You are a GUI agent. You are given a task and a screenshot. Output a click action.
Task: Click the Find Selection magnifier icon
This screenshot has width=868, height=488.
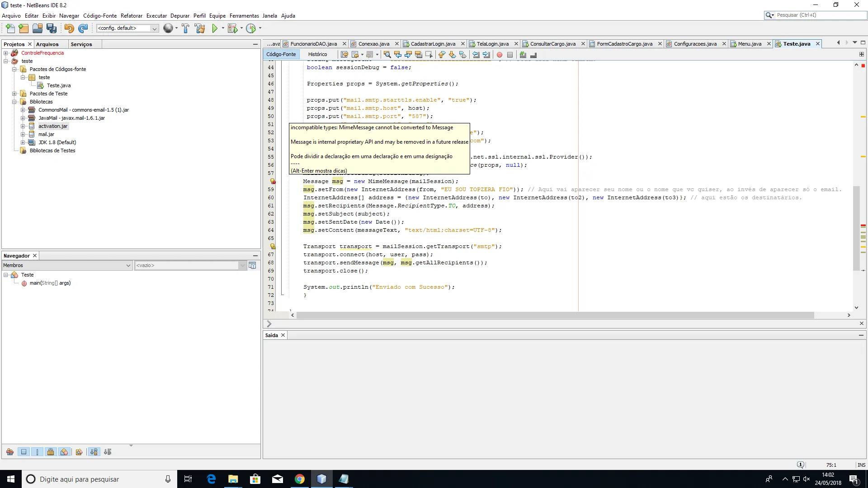click(387, 55)
